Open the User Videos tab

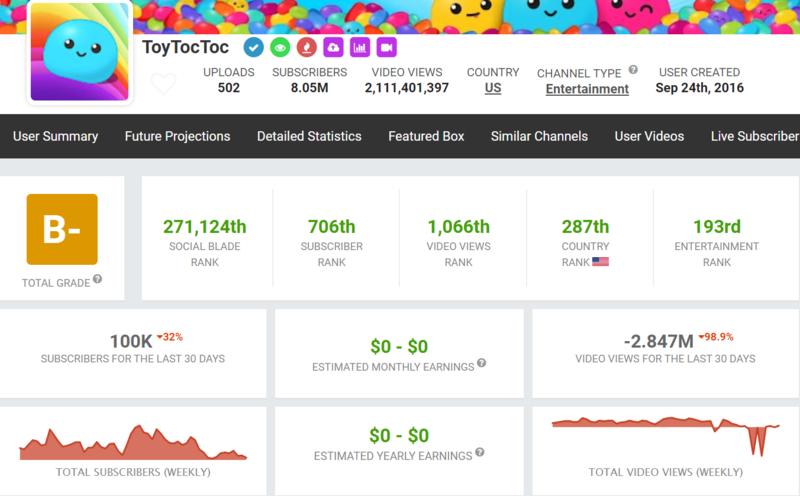pyautogui.click(x=649, y=136)
